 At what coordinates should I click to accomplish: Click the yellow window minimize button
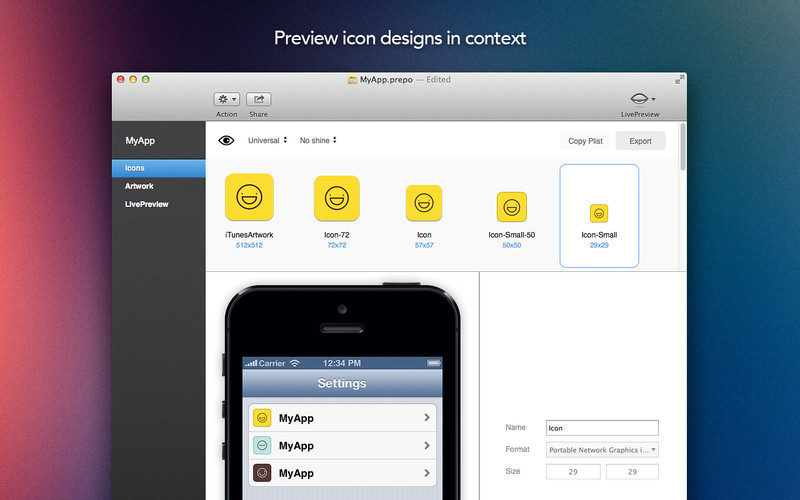133,80
